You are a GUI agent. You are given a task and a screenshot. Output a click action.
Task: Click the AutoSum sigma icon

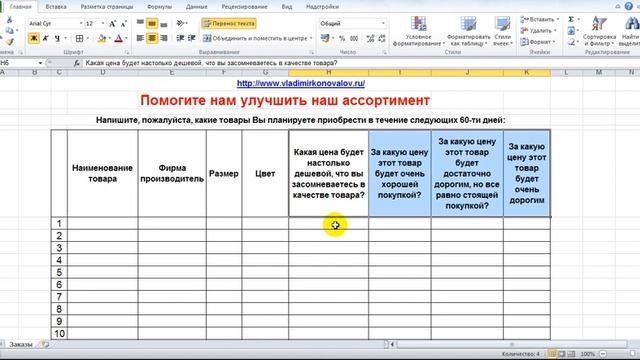[x=571, y=19]
